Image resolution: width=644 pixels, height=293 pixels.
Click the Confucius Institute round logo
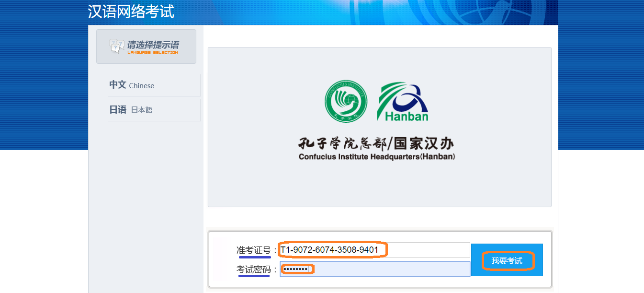click(x=346, y=101)
